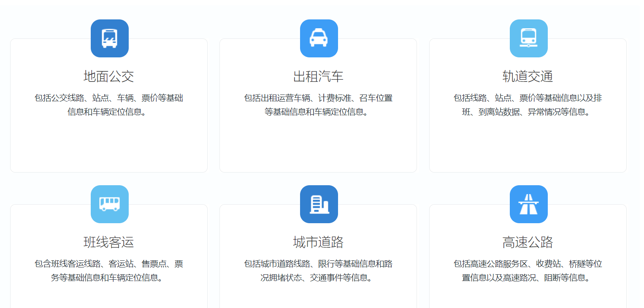This screenshot has width=644, height=308.
Task: Open the 高速公路 heading
Action: (x=528, y=242)
